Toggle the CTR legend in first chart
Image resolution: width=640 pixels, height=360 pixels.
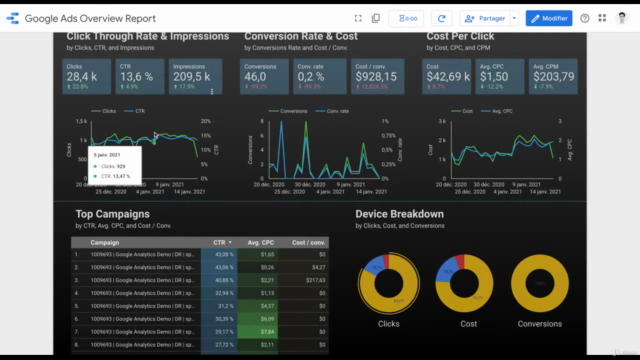[x=135, y=111]
